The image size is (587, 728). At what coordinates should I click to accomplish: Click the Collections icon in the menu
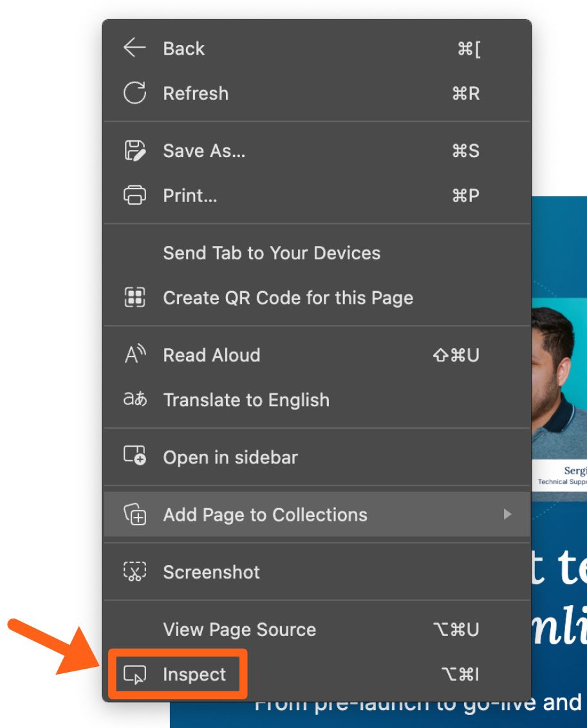(x=135, y=514)
